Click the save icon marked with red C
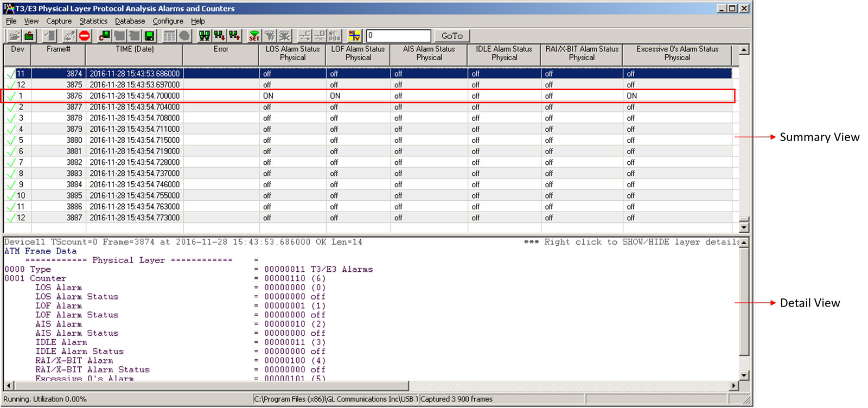 pos(104,36)
